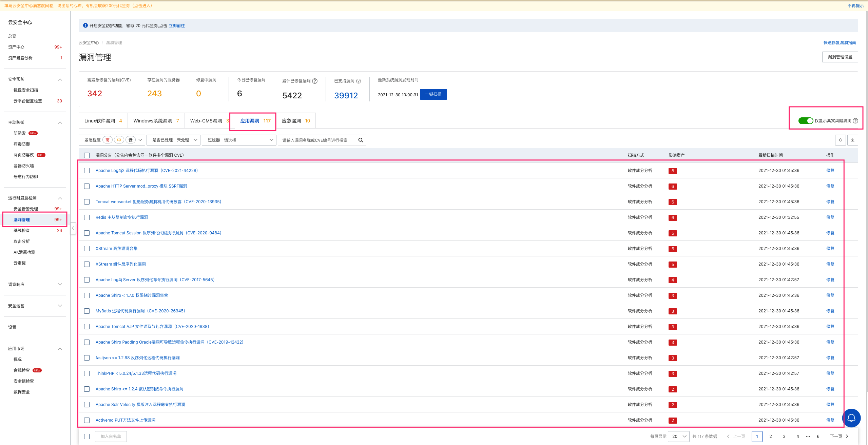The height and width of the screenshot is (445, 868).
Task: Click the asset count badge for Redis row
Action: (673, 218)
